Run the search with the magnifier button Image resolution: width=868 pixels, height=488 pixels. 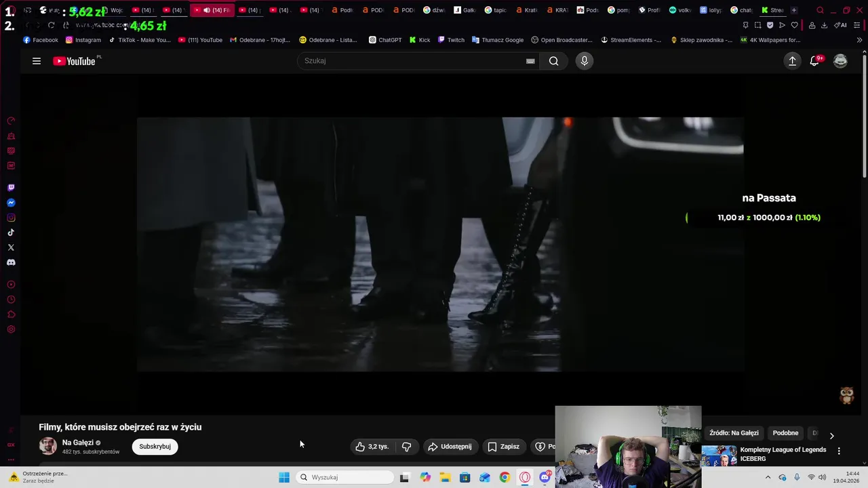pos(554,61)
